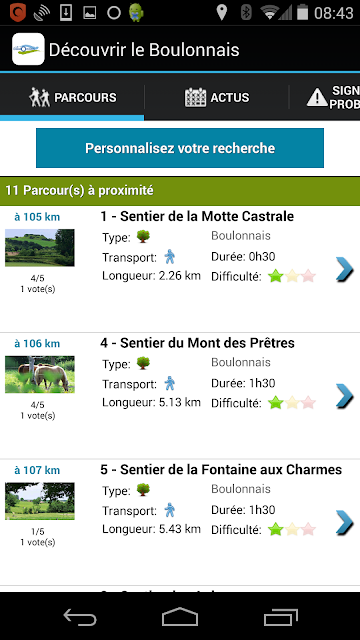Screen dimensions: 360x640
Task: Tap the calendar icon on Actus tab
Action: pyautogui.click(x=196, y=98)
